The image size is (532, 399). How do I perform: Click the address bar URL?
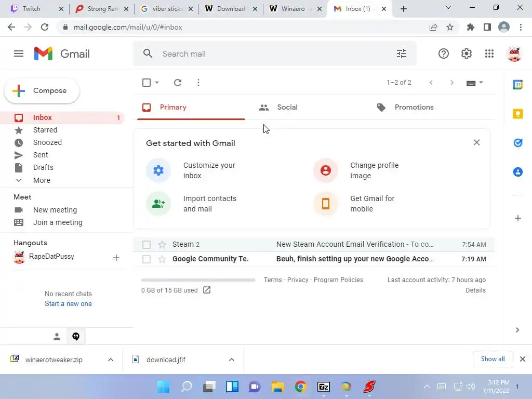pos(128,27)
